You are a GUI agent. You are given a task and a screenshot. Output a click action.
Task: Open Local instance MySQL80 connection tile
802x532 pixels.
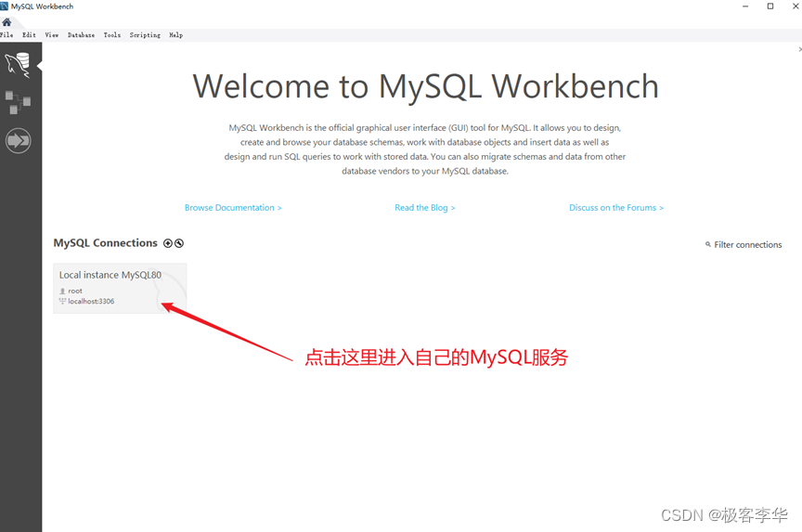(x=120, y=288)
